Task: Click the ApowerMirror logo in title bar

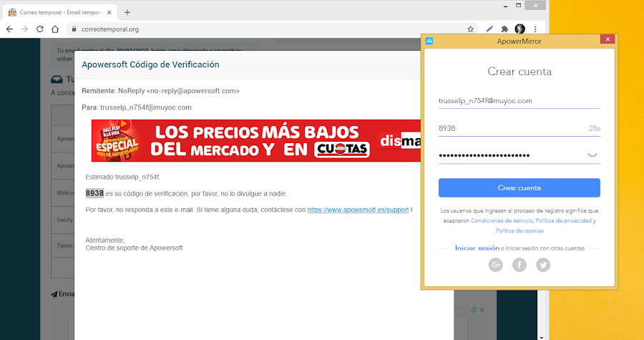Action: click(429, 41)
